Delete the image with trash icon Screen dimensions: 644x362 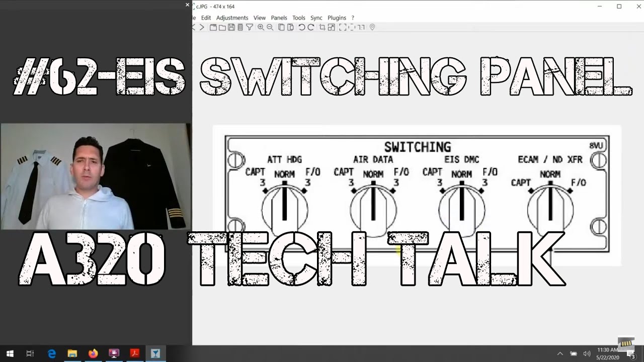pos(240,27)
